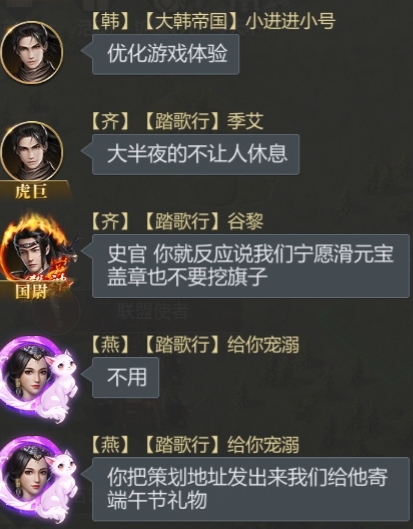Tap the 史官 你就反应说 message bubble

(x=251, y=266)
